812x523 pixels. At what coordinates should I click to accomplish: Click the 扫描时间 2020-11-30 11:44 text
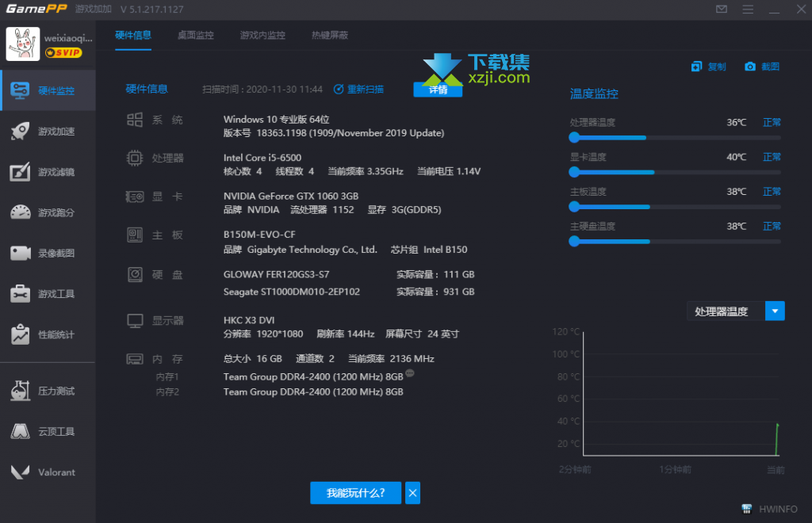(262, 90)
